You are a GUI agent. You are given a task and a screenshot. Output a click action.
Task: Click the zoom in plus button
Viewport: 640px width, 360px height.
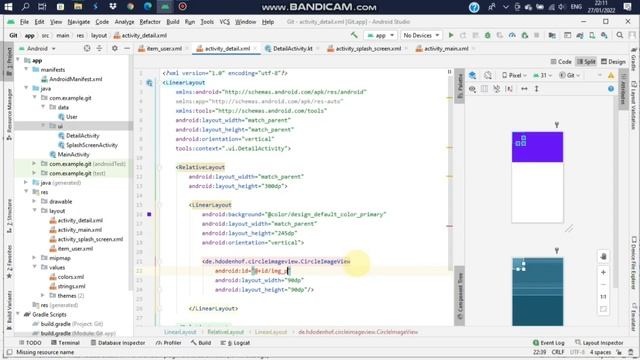pyautogui.click(x=603, y=272)
